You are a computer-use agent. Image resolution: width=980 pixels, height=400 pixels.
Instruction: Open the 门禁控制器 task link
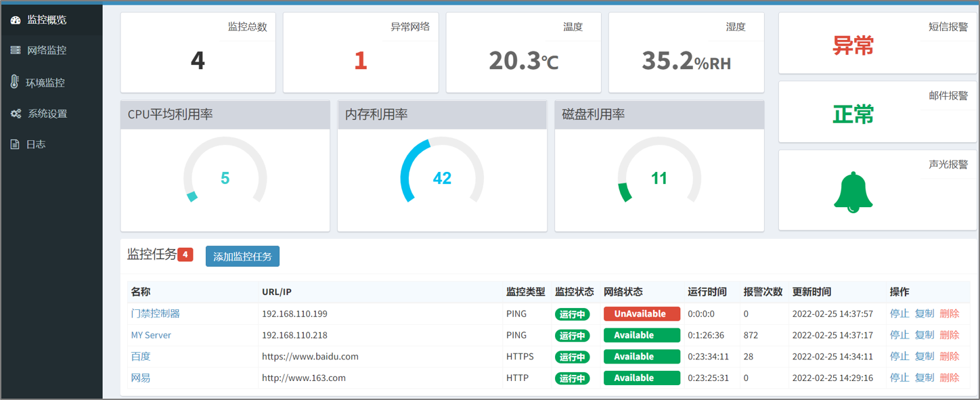click(155, 313)
